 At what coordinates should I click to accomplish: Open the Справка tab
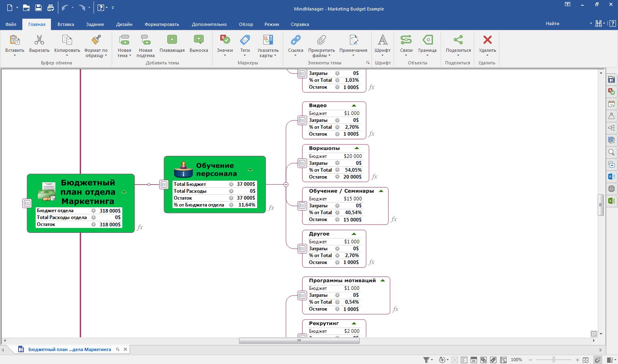coord(300,24)
